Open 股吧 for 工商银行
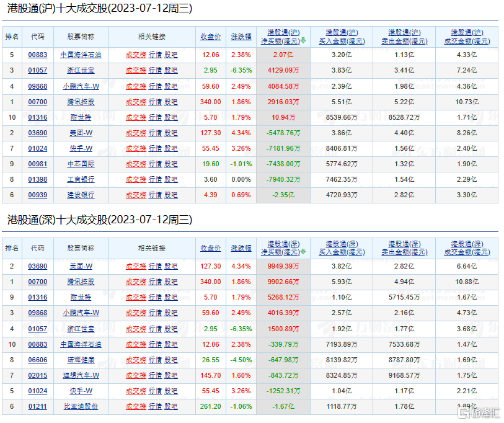504x423 pixels. [x=170, y=179]
